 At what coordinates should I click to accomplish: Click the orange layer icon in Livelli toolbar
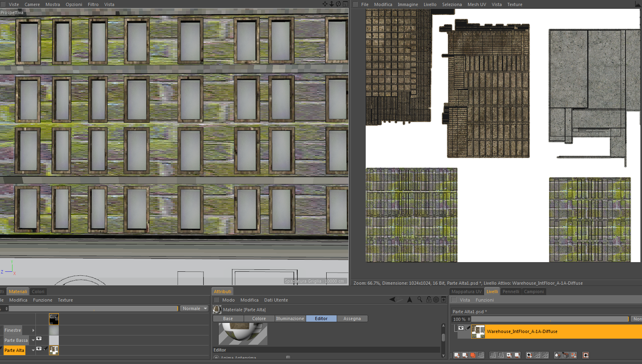click(x=473, y=355)
